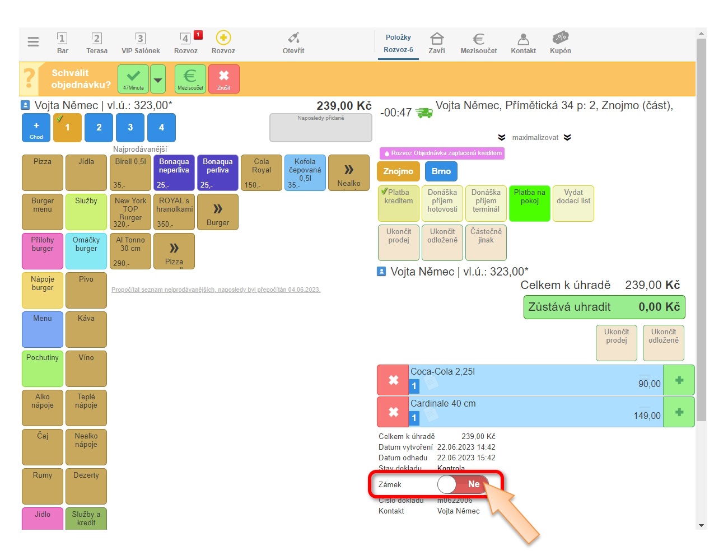Screen dimensions: 728x560
Task: Open the hamburger main menu
Action: point(33,42)
